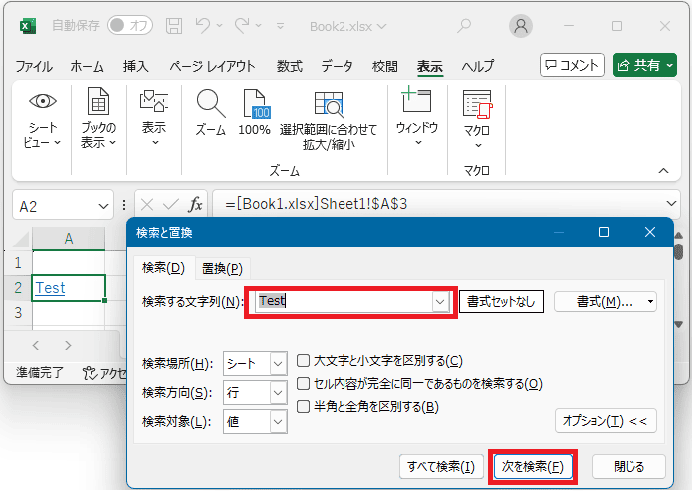The image size is (699, 495).
Task: Click the 次を検索 button
Action: tap(533, 466)
